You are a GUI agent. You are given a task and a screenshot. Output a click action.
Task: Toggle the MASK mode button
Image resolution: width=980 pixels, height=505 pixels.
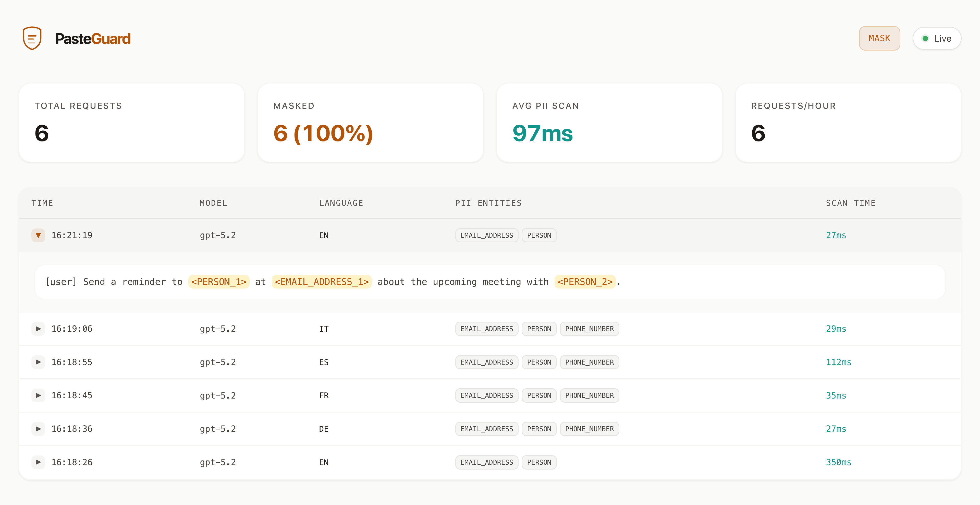[x=879, y=38]
